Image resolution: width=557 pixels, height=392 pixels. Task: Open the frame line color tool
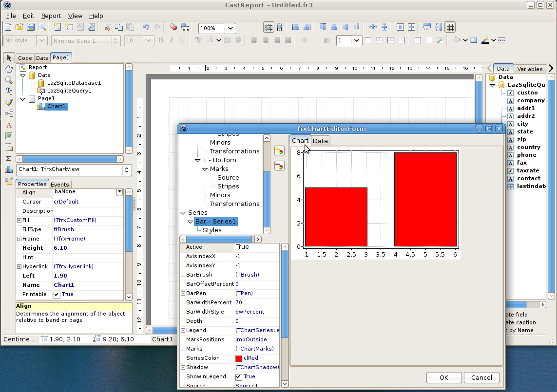[485, 40]
